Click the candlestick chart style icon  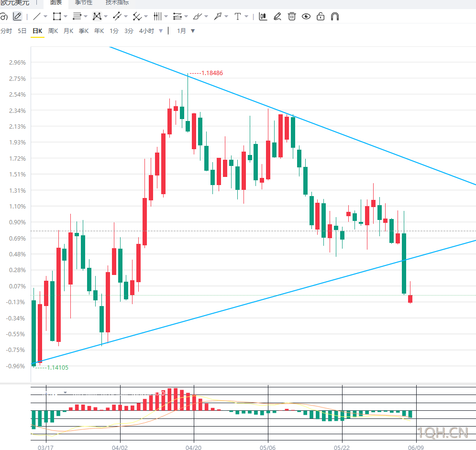tap(263, 16)
